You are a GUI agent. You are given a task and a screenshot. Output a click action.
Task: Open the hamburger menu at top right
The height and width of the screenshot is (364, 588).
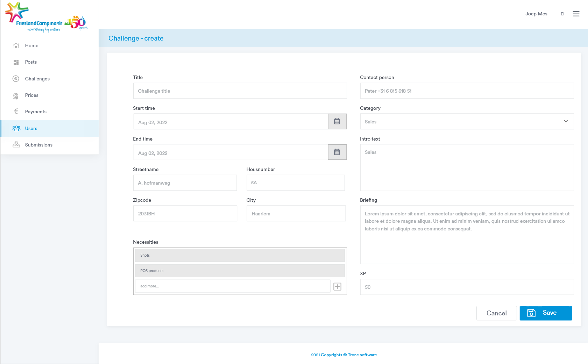tap(576, 14)
